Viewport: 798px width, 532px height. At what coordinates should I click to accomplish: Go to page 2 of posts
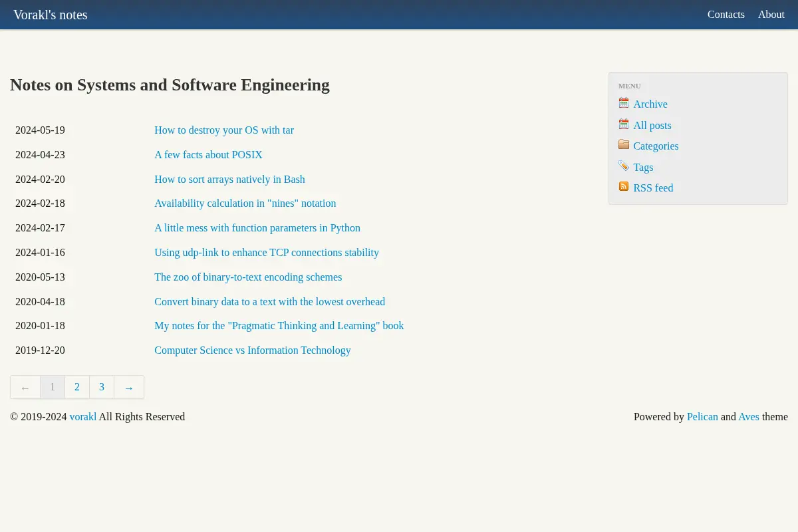coord(77,387)
